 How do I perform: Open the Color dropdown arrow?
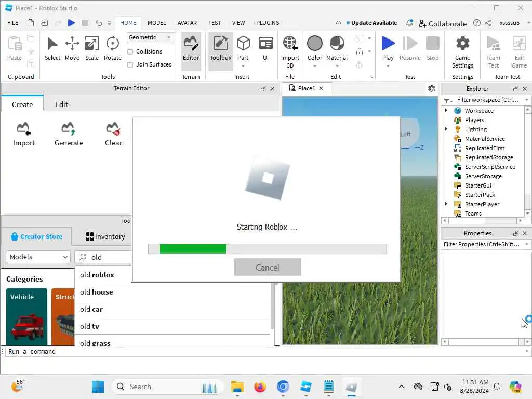click(314, 66)
